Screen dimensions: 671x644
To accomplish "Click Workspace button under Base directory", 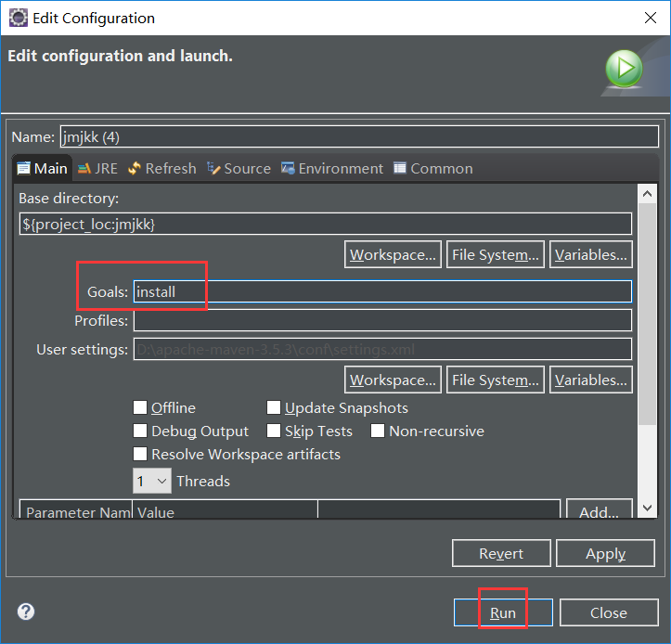I will (x=393, y=254).
